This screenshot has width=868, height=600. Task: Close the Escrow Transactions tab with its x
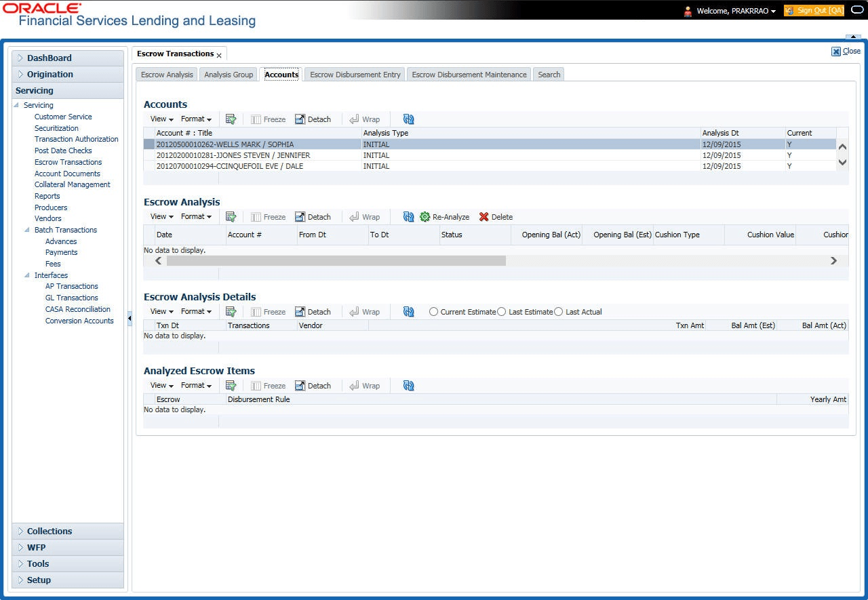(219, 56)
